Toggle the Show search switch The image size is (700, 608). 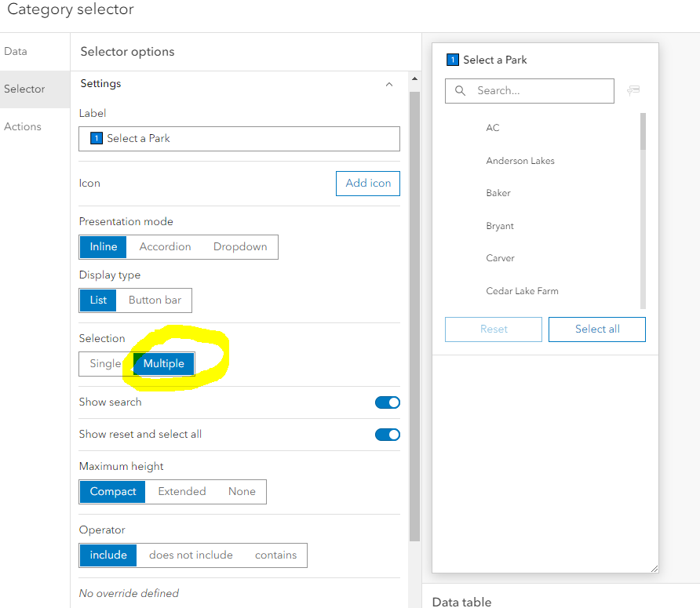tap(388, 402)
